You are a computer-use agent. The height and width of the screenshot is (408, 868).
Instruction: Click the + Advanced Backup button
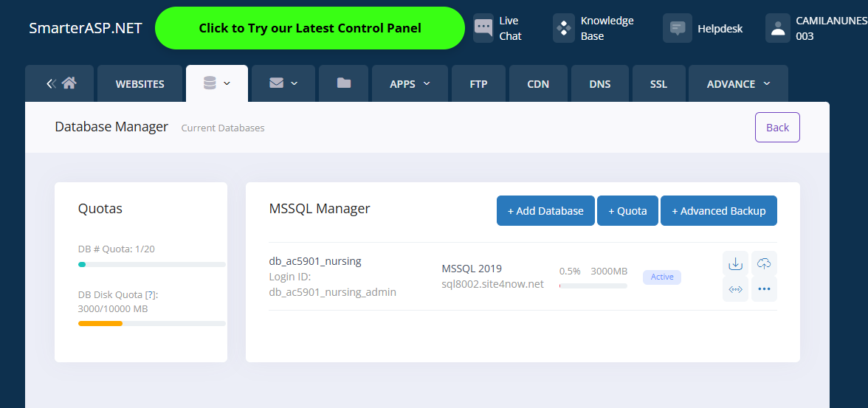point(719,211)
